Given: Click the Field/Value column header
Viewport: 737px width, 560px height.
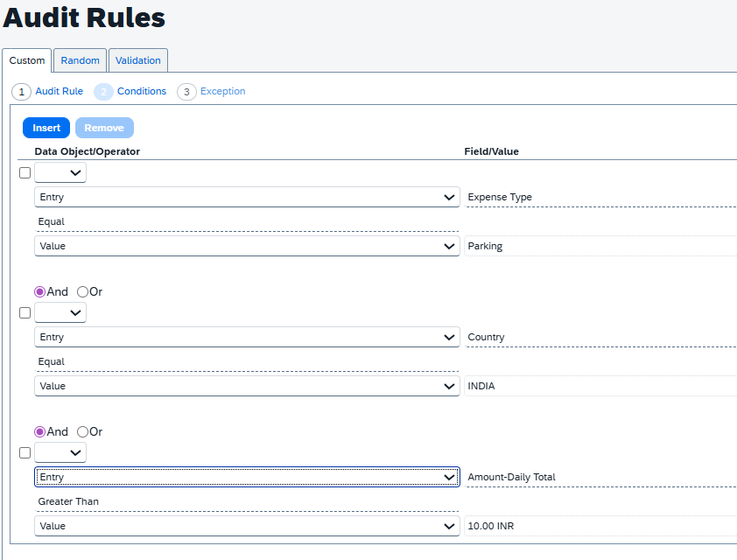Looking at the screenshot, I should coord(492,151).
